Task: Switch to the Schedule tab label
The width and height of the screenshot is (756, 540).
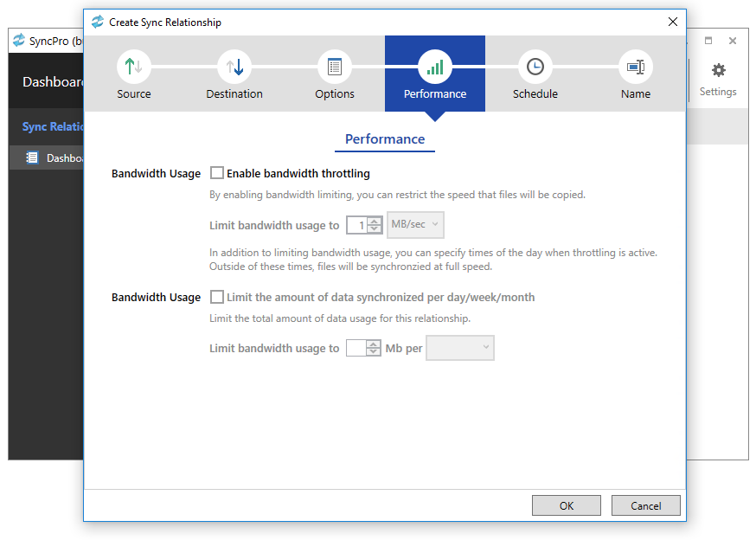Action: tap(535, 94)
